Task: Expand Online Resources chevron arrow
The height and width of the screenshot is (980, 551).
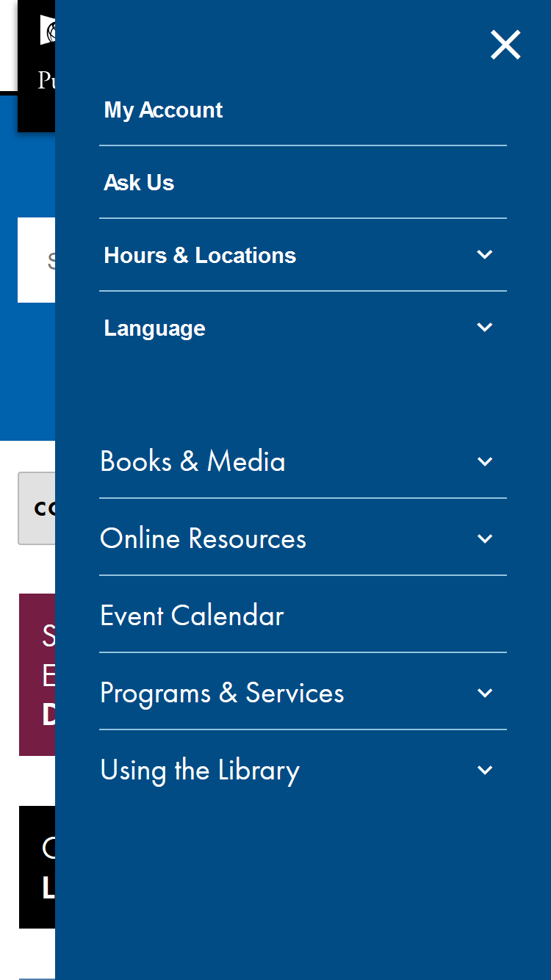Action: point(485,539)
